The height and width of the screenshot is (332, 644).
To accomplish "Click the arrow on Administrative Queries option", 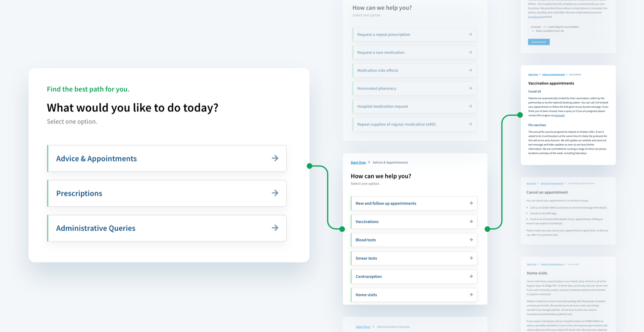I will click(x=275, y=228).
